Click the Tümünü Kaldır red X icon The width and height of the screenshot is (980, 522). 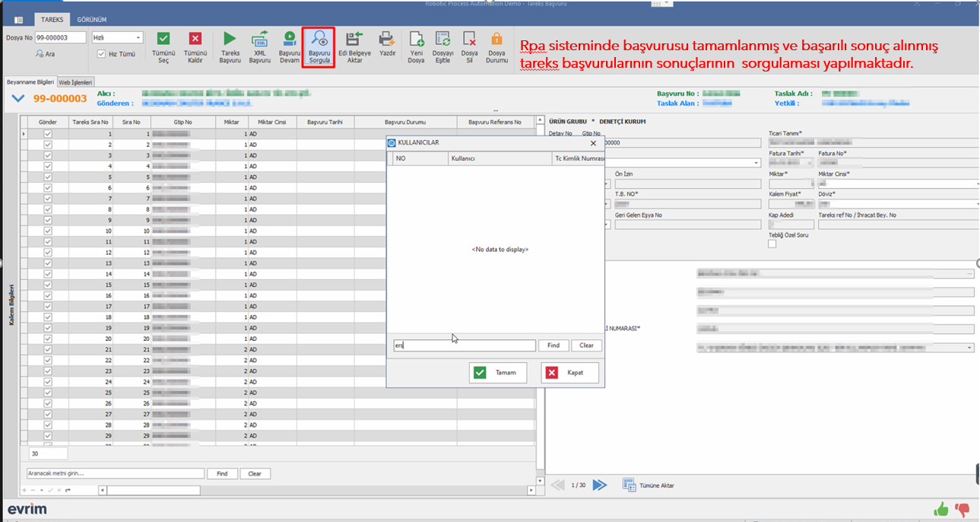(x=195, y=39)
